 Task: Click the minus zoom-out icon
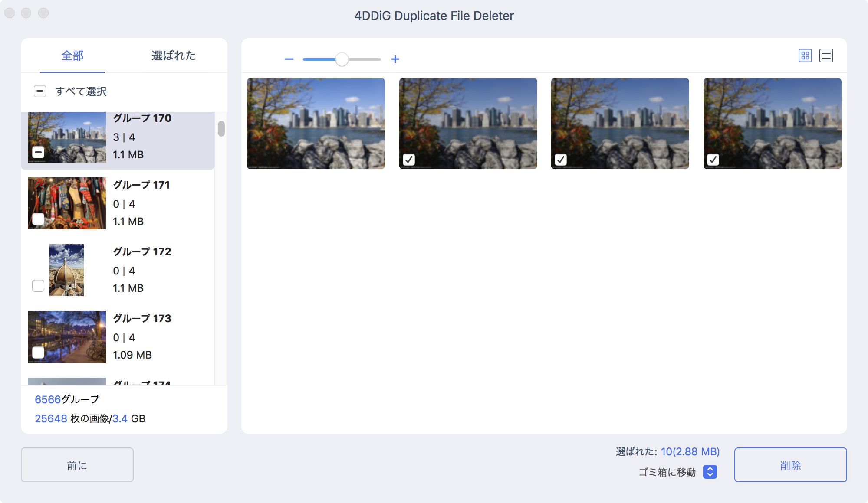pos(289,59)
